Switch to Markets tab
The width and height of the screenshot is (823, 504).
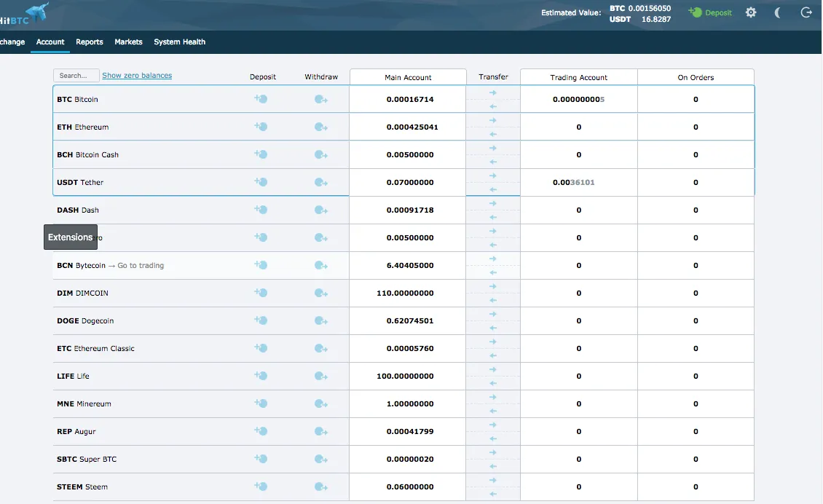129,42
